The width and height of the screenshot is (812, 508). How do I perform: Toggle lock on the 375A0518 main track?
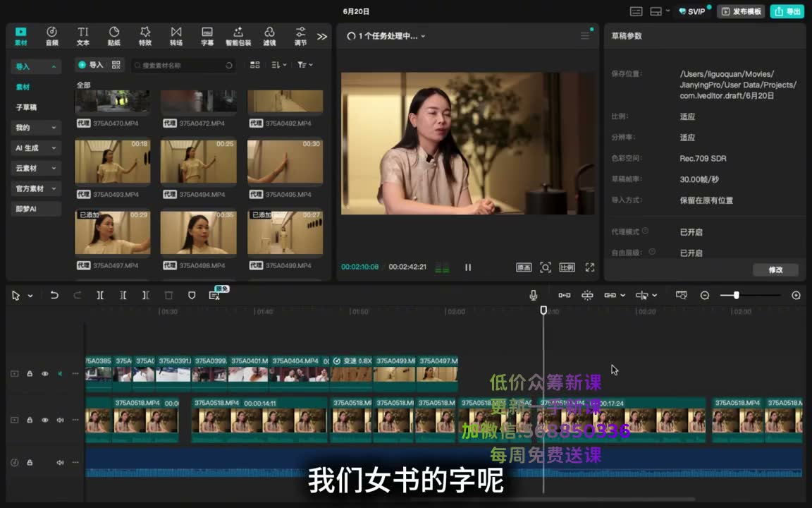point(30,420)
